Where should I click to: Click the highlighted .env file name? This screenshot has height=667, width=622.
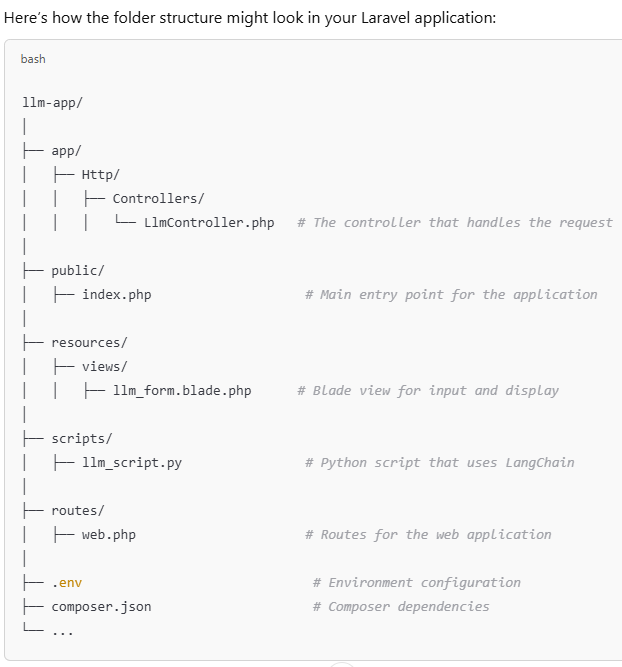(x=67, y=583)
